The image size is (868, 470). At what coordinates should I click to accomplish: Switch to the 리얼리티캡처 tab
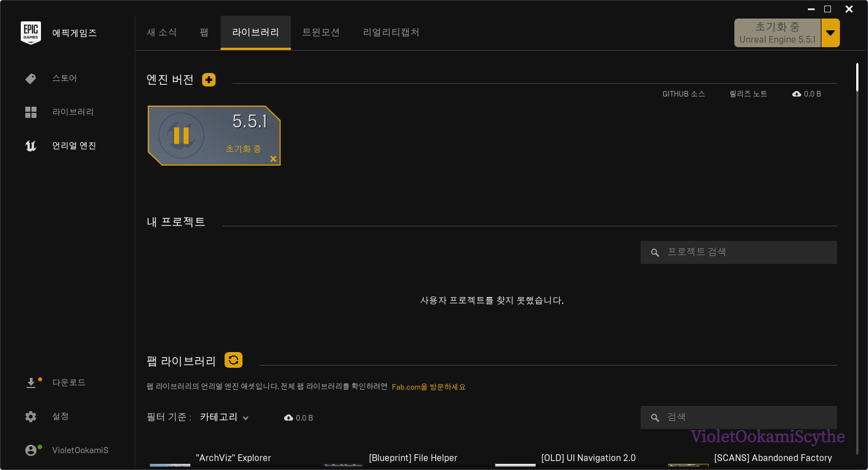pos(391,33)
